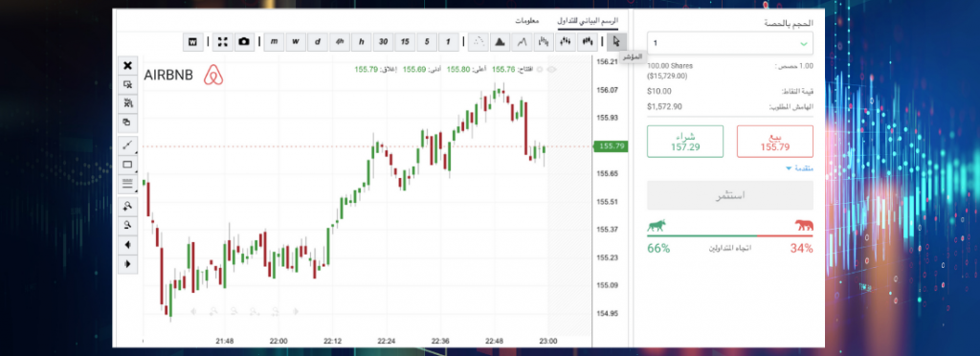Click the traders trend sentiment bar
This screenshot has width=980, height=356.
click(x=730, y=236)
